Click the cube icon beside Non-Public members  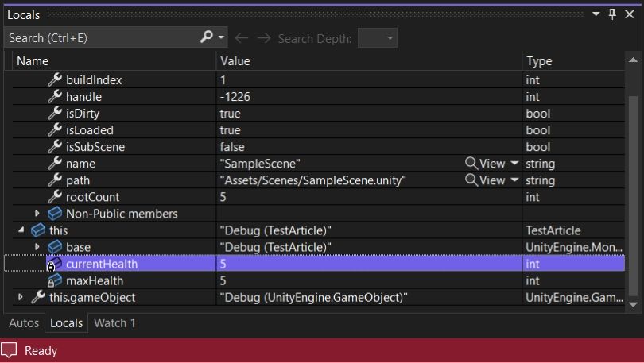coord(55,214)
